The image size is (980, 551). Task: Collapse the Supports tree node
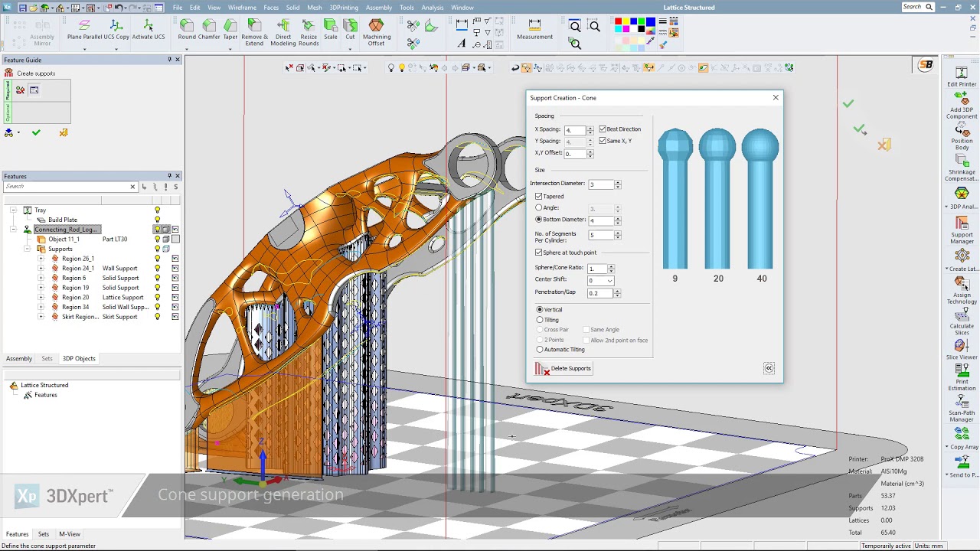click(28, 249)
